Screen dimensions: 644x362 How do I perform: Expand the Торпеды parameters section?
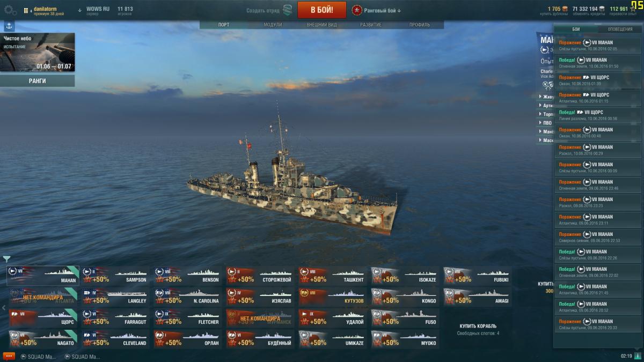click(546, 114)
